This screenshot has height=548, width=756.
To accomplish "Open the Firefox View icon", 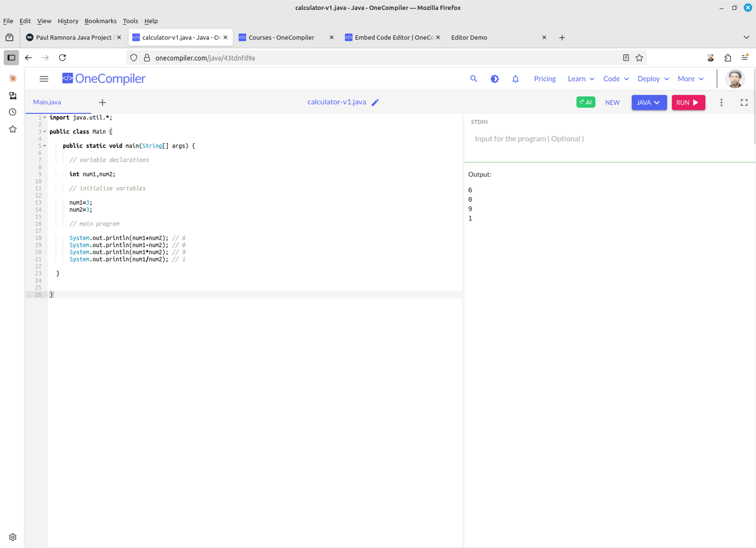I will 9,37.
